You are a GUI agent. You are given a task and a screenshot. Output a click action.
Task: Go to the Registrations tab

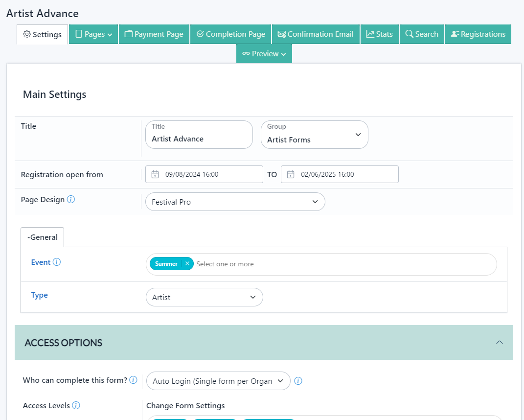[478, 34]
